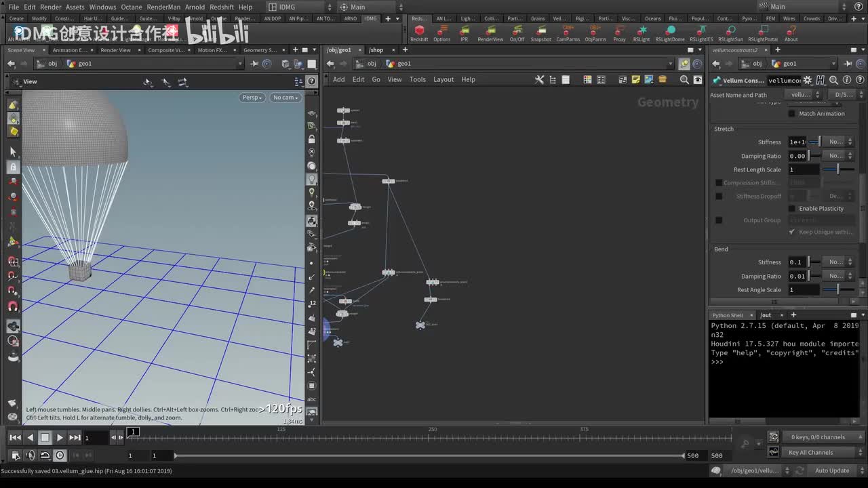The image size is (868, 488).
Task: Adjust the Rest Length Scale slider
Action: 837,169
